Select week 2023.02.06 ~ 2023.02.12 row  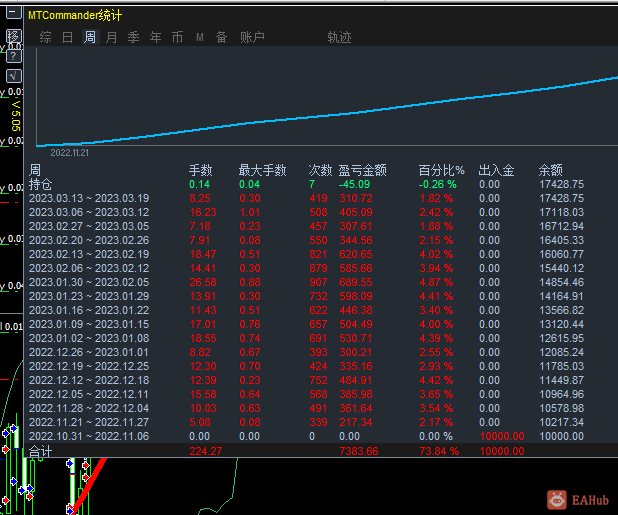(x=306, y=268)
